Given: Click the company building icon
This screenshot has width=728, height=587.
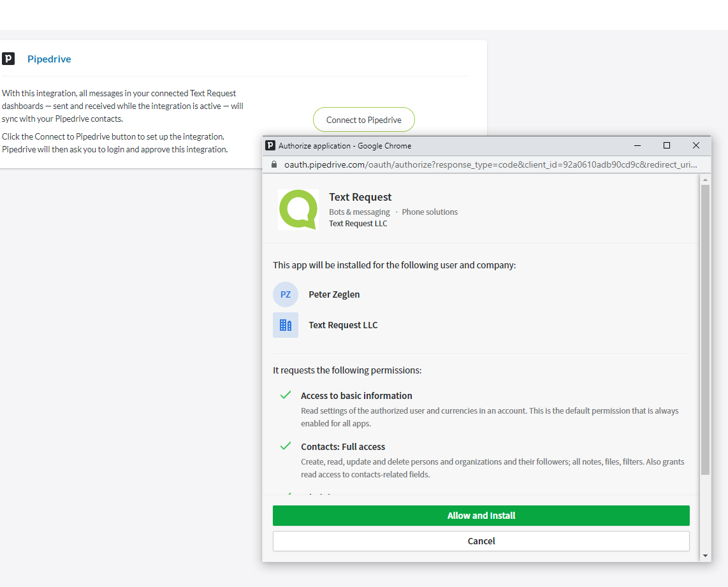Looking at the screenshot, I should [286, 325].
